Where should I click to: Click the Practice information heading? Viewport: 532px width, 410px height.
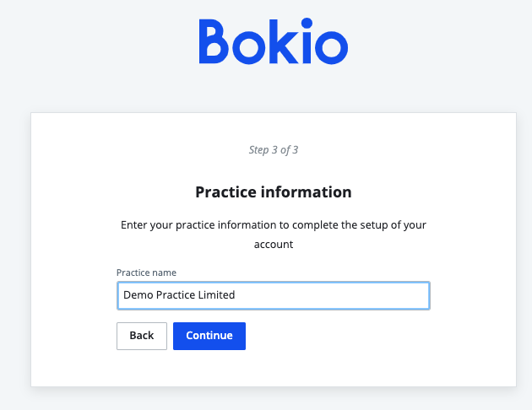(273, 192)
